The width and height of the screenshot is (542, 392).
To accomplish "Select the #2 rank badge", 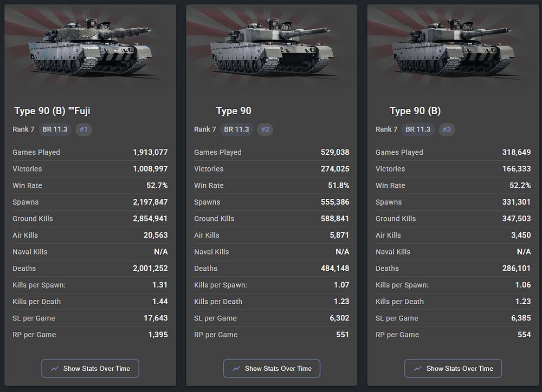I will [265, 129].
